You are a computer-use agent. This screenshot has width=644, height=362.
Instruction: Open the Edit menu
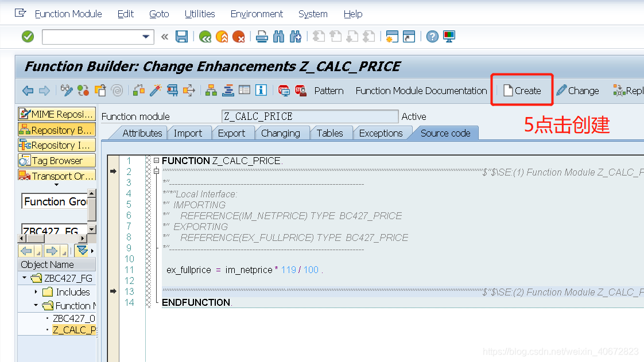[125, 14]
